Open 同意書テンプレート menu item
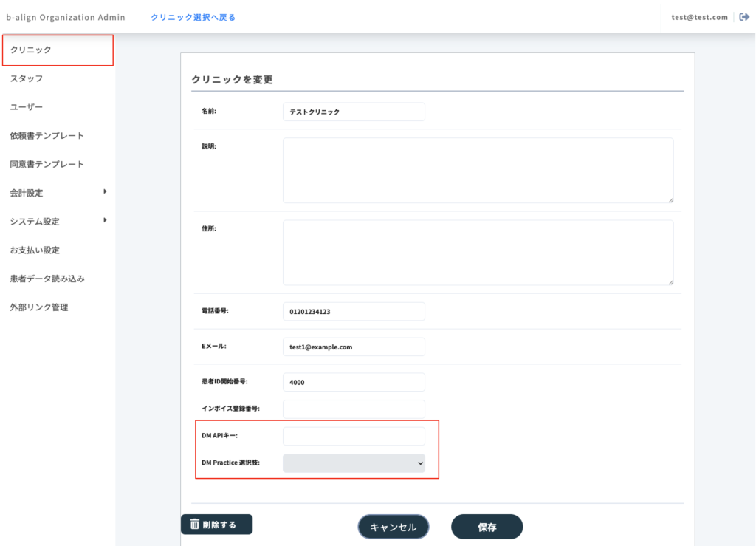This screenshot has width=756, height=546. coord(47,164)
